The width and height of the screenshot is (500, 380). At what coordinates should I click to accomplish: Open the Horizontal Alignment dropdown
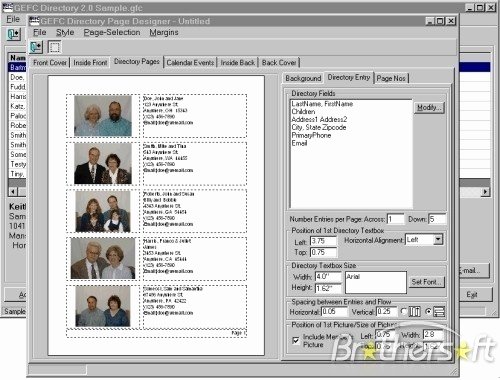[438, 240]
